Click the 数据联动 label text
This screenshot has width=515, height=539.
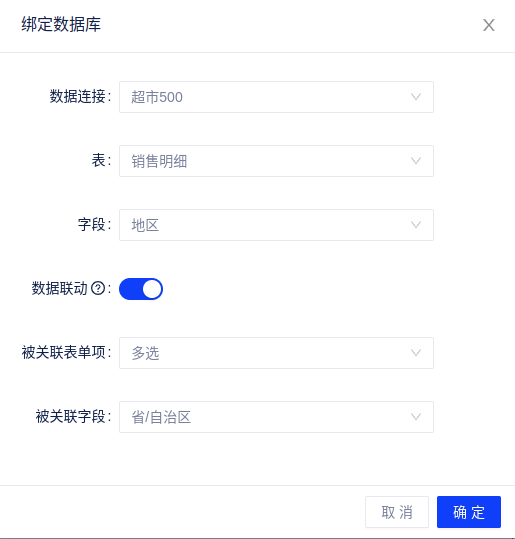(x=60, y=288)
